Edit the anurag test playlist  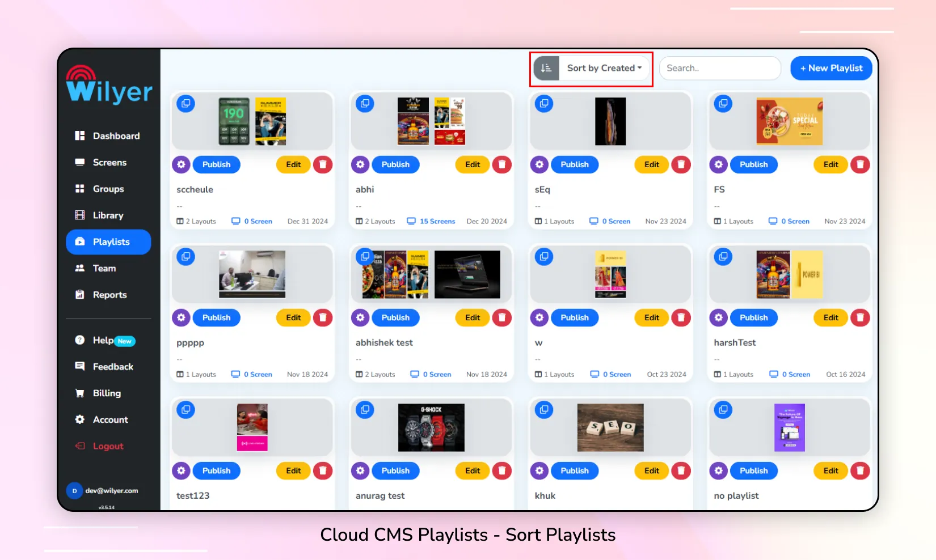(x=473, y=471)
